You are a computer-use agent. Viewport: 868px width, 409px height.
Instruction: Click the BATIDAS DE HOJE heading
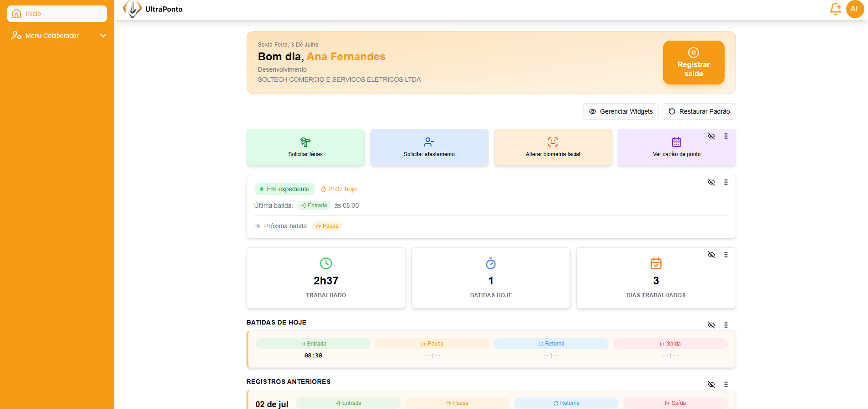[276, 322]
